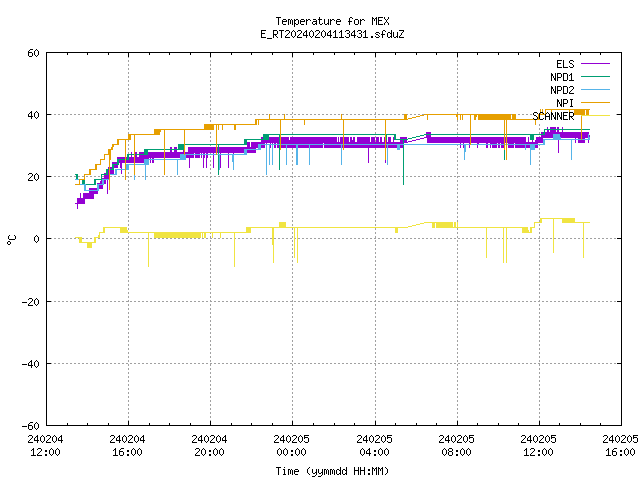The image size is (640, 480).
Task: Click the x-axis label 240204 20:00
Action: point(209,446)
